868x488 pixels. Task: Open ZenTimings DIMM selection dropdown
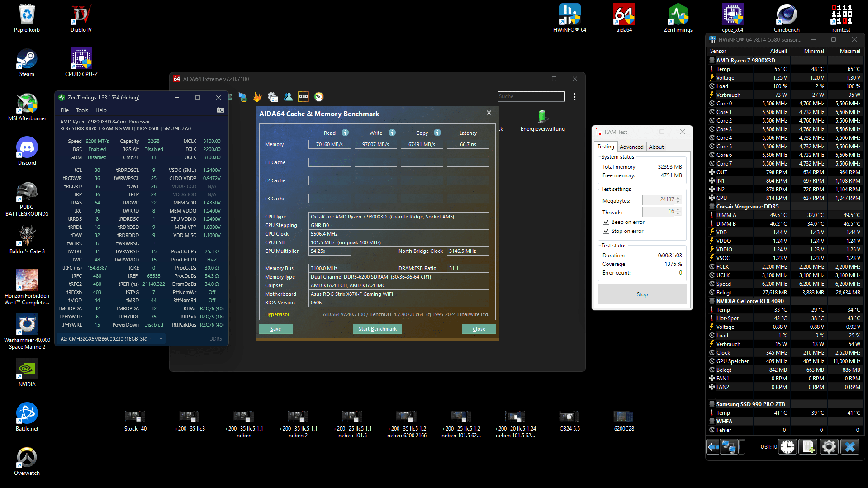coord(161,339)
